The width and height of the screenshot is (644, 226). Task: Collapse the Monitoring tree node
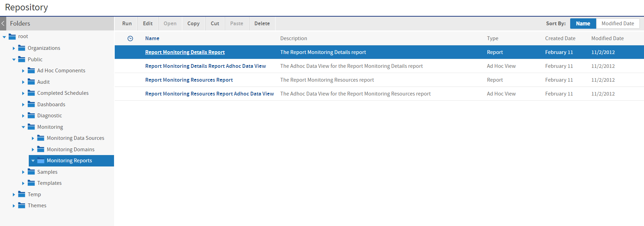(x=23, y=127)
